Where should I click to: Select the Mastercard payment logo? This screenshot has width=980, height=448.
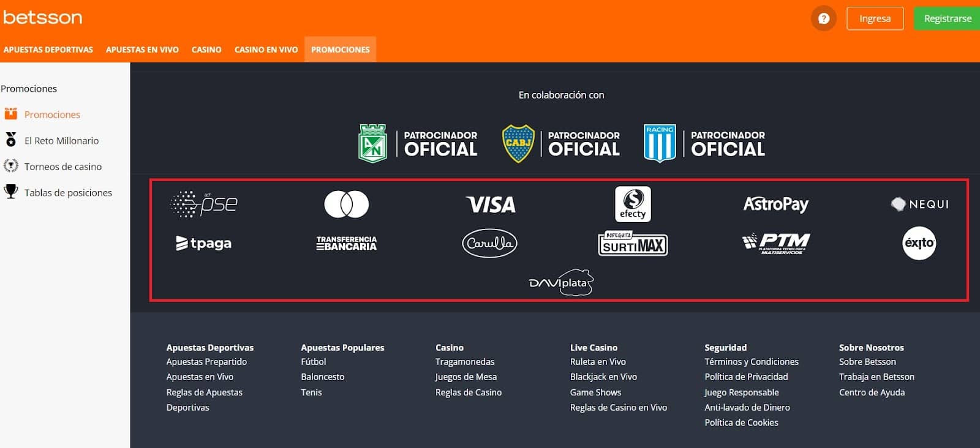tap(347, 204)
